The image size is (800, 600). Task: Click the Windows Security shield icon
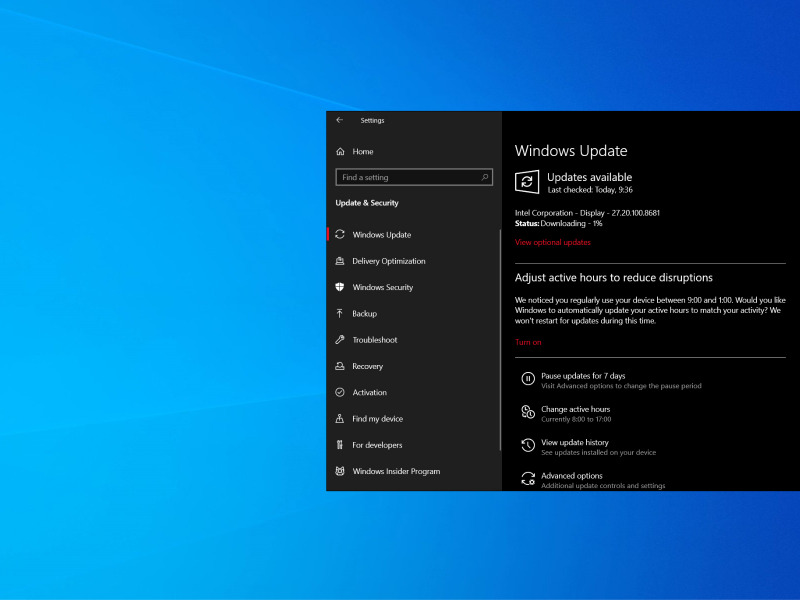point(340,287)
